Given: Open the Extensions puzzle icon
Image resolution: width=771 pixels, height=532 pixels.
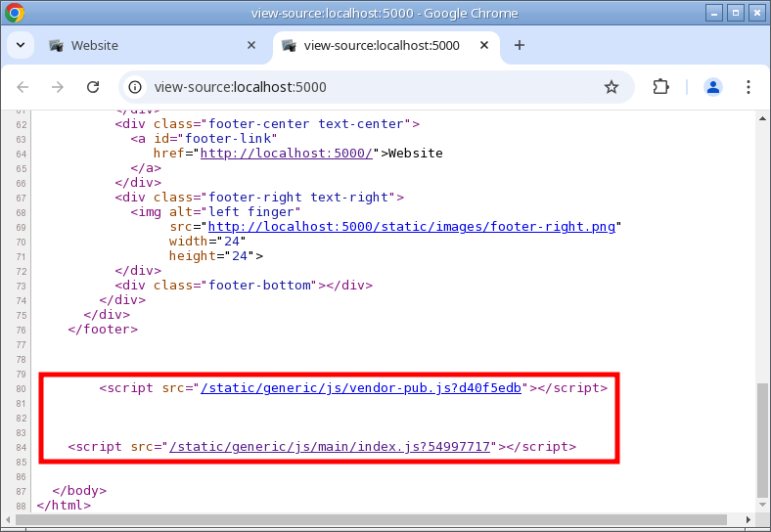Looking at the screenshot, I should click(x=660, y=87).
